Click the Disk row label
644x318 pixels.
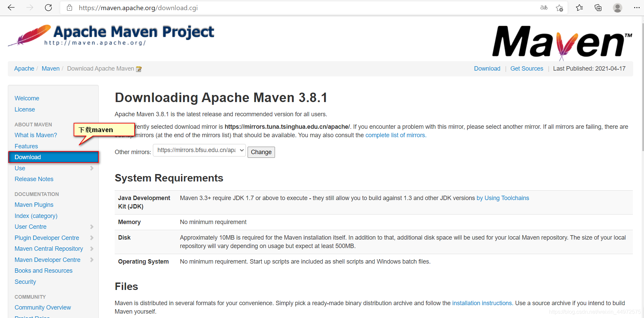[124, 238]
